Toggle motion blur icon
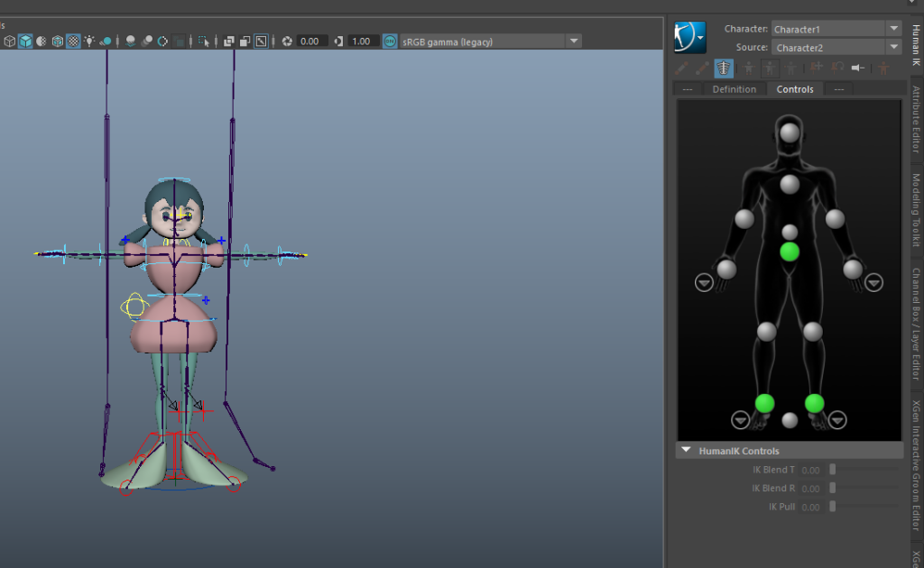Screen dimensions: 924x568 (147, 41)
